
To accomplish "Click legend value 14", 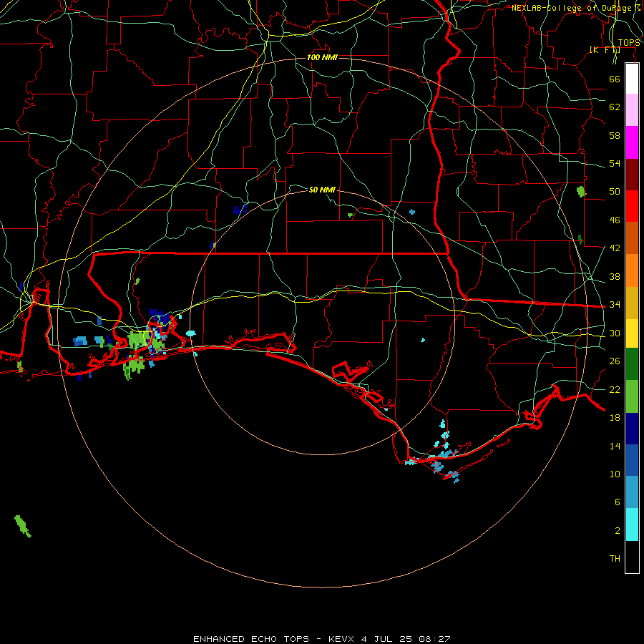I will pyautogui.click(x=615, y=446).
